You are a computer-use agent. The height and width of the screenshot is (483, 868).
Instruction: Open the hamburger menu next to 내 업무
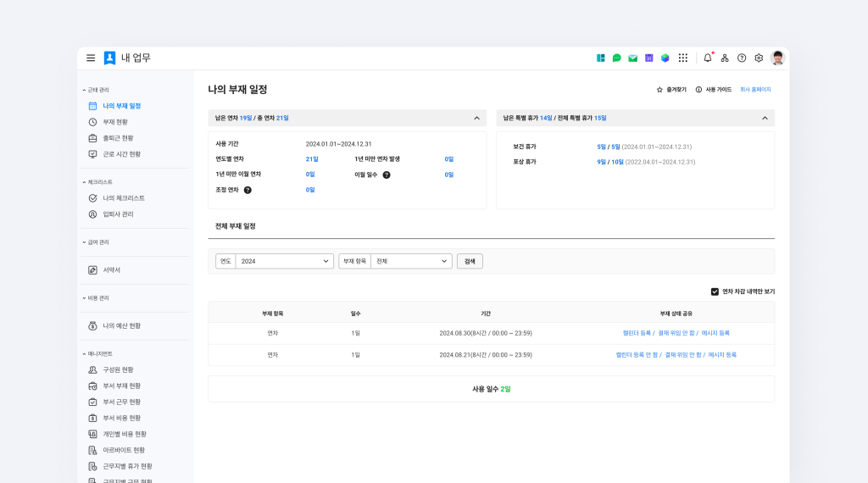(x=91, y=58)
